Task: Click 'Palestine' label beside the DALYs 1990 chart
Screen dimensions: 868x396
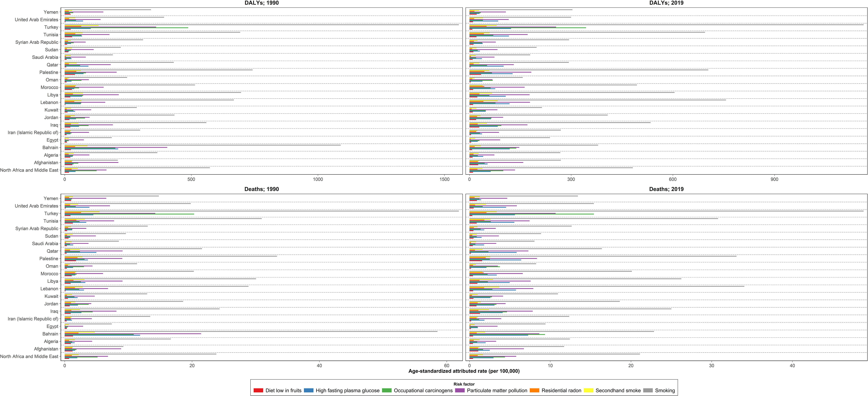Action: 49,72
